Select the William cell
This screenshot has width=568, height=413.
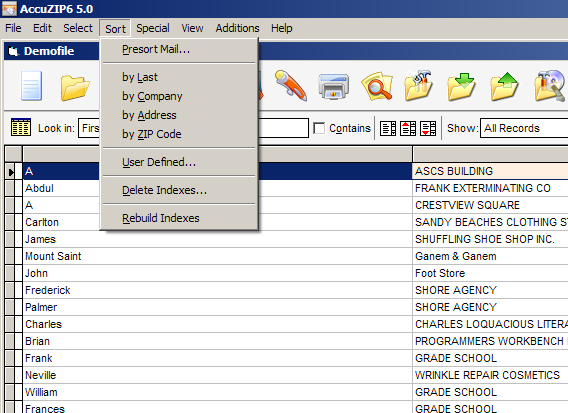click(x=217, y=392)
